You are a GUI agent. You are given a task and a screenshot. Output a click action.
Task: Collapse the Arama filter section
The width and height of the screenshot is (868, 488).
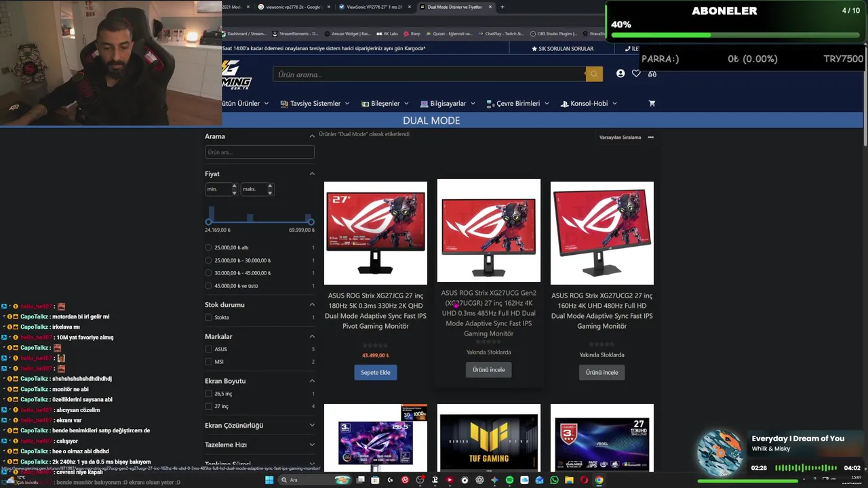tap(312, 136)
